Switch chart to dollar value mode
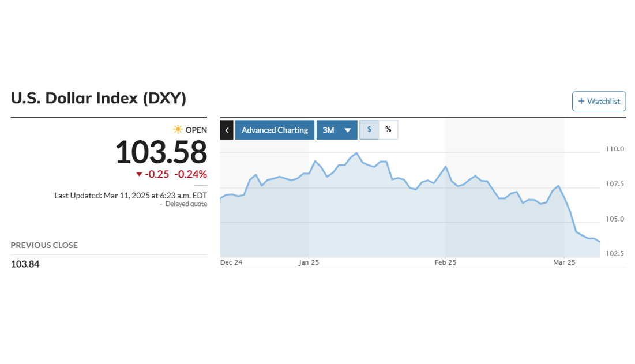The image size is (635, 364). tap(369, 130)
